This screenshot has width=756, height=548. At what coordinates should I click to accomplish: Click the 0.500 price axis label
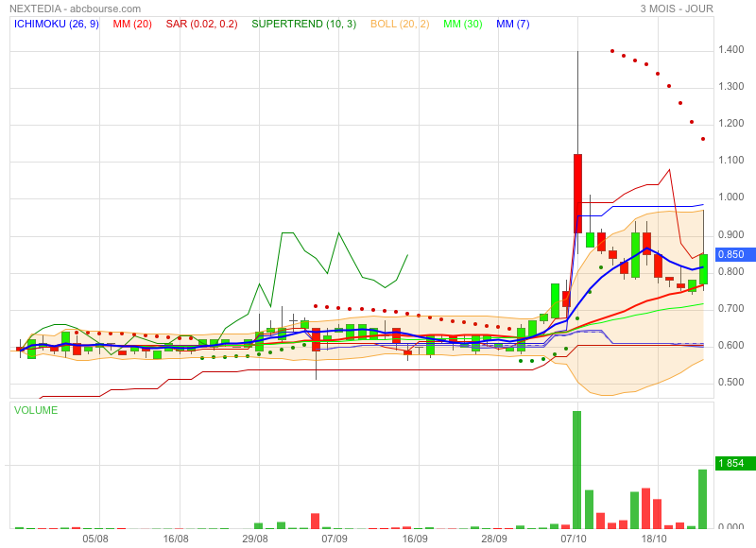coord(730,383)
